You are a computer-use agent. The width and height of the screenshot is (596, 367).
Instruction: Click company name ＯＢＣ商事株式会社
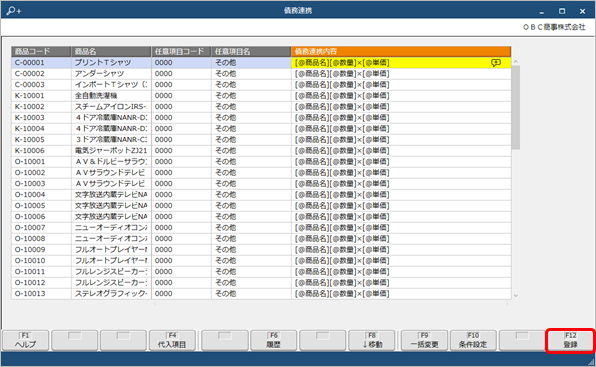tap(554, 27)
